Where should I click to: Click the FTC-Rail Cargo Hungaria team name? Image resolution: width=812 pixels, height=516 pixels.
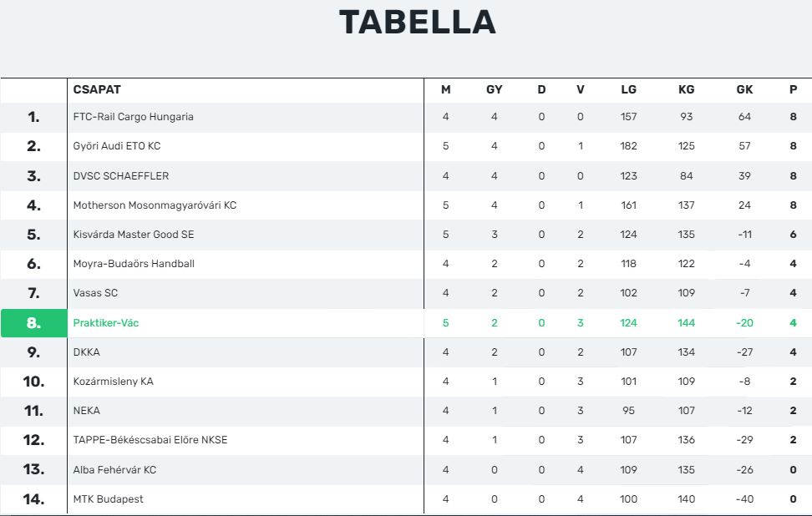[133, 117]
